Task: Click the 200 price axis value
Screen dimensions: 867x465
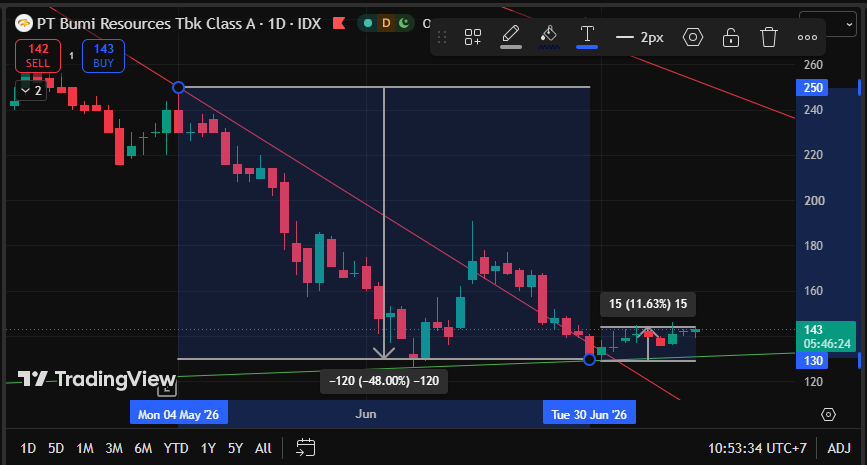Action: tap(813, 201)
